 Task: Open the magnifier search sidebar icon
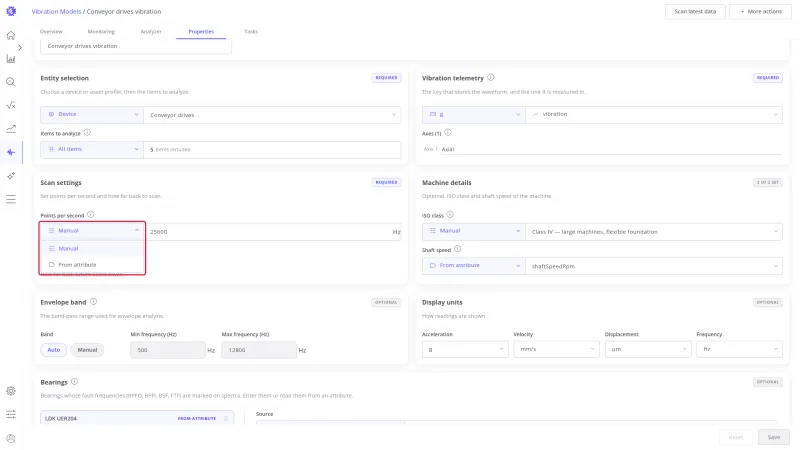pos(11,82)
